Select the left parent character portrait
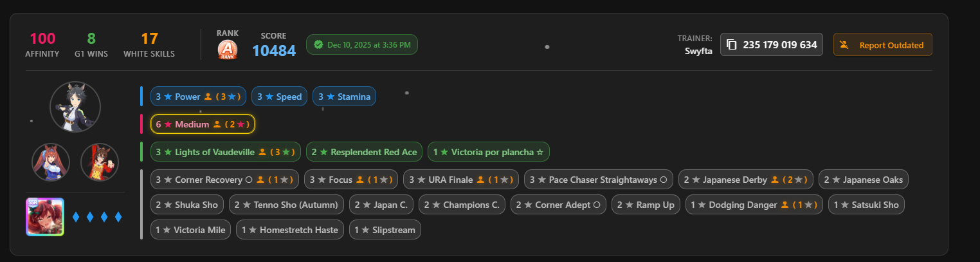This screenshot has width=980, height=262. pos(51,162)
